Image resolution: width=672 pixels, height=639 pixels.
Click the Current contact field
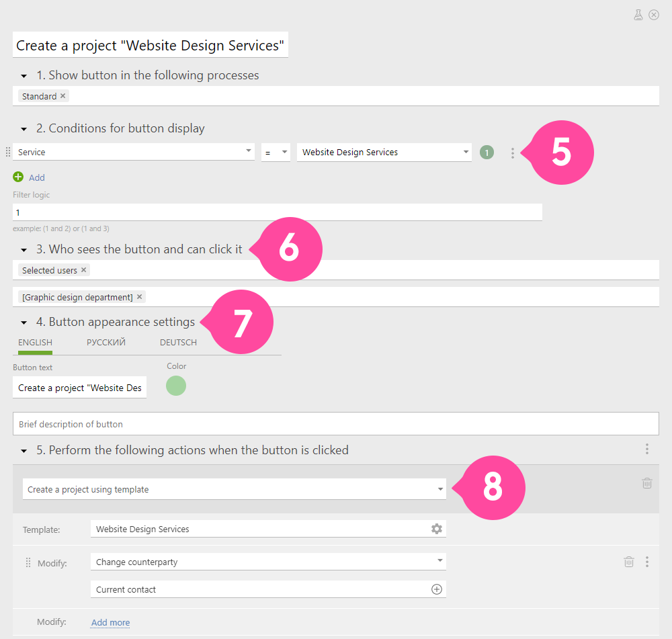pyautogui.click(x=268, y=589)
